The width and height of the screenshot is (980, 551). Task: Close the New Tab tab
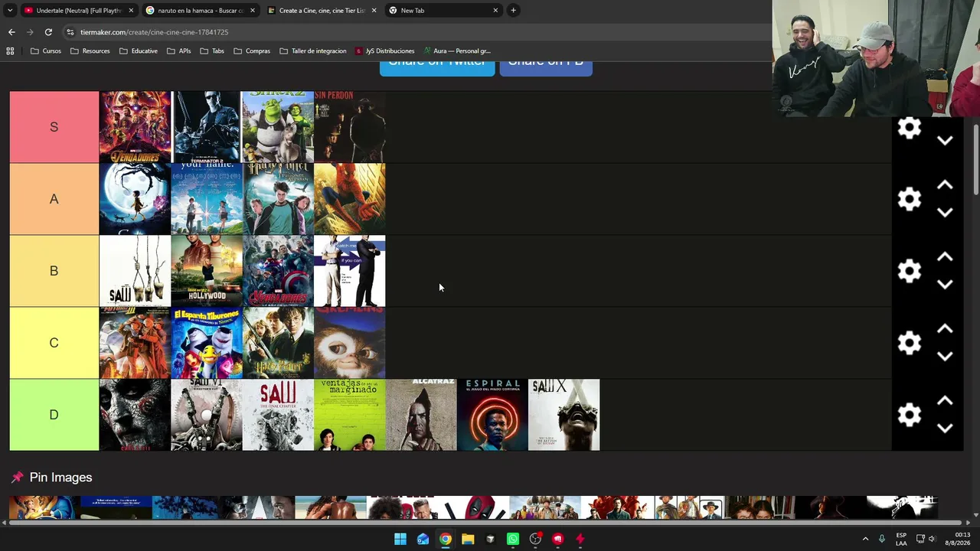pos(495,11)
